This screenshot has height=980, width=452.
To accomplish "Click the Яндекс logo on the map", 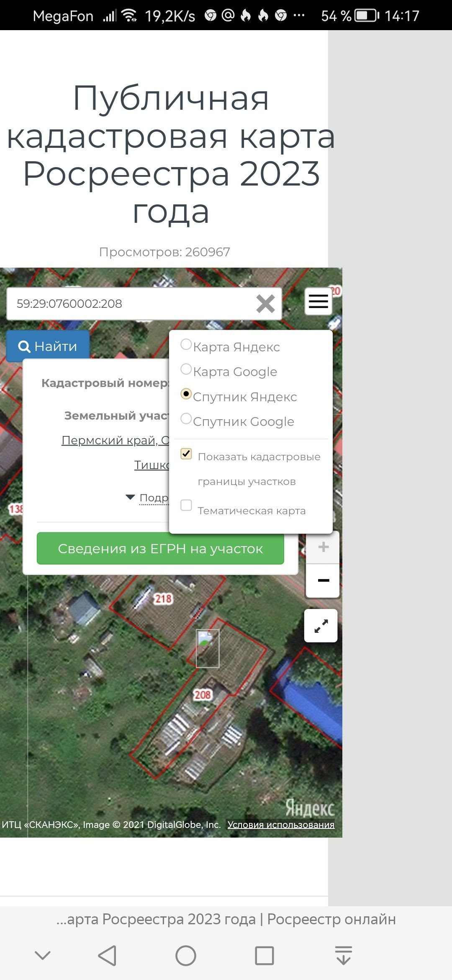I will tap(310, 808).
